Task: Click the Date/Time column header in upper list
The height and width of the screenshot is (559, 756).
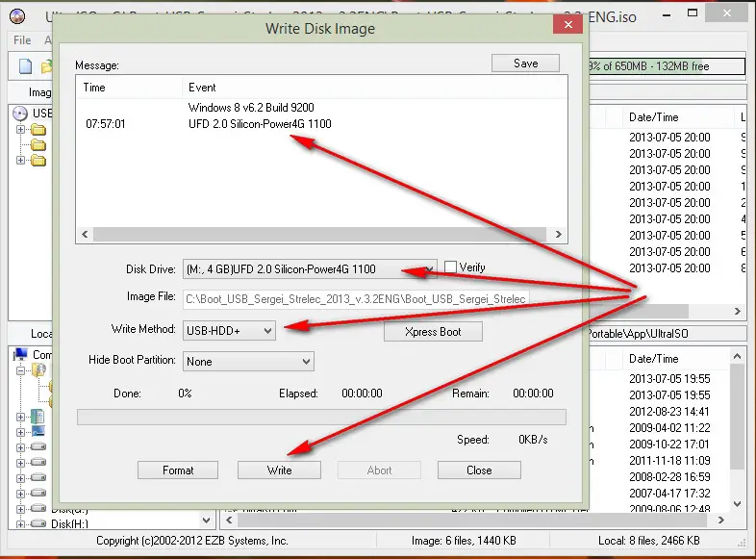Action: [x=654, y=116]
